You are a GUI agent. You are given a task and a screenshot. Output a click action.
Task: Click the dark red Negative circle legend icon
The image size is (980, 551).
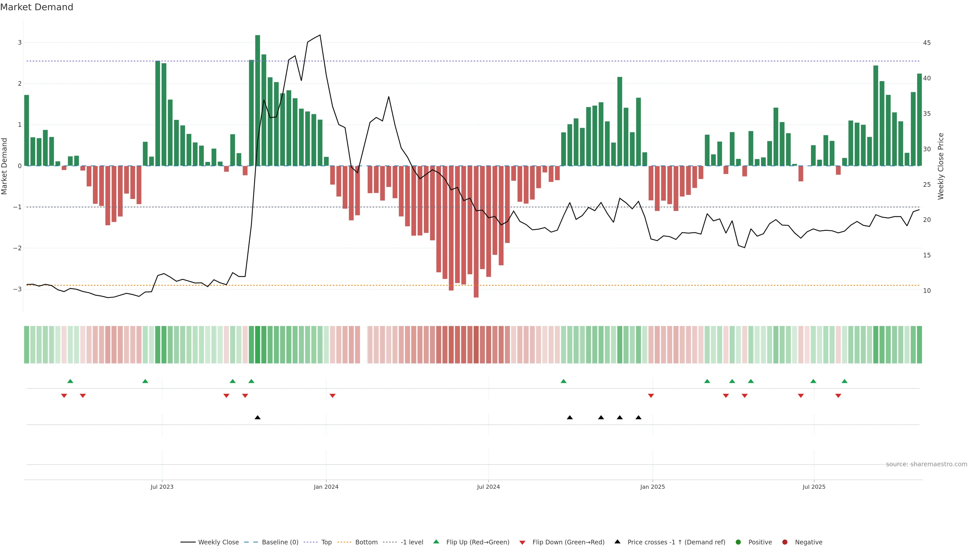[x=785, y=542]
